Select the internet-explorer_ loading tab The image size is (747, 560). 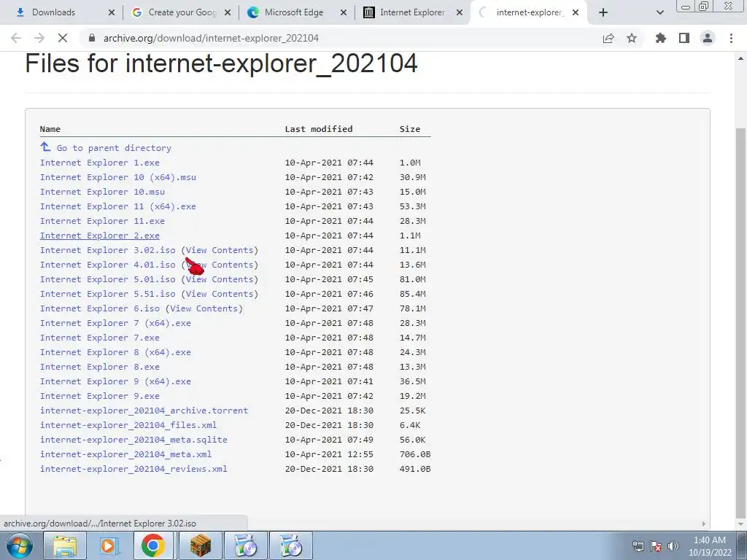pos(529,12)
